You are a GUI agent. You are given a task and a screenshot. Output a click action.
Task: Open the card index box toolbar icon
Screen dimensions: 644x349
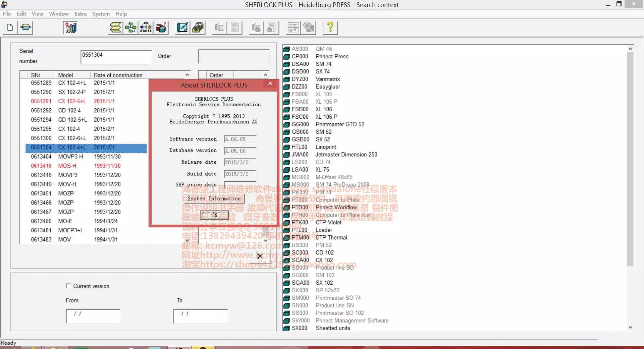coord(198,27)
